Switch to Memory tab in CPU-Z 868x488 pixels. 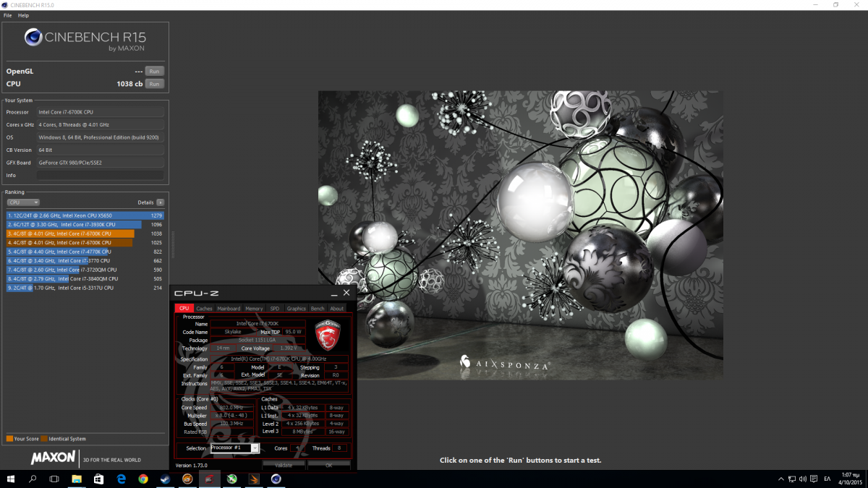(x=254, y=309)
